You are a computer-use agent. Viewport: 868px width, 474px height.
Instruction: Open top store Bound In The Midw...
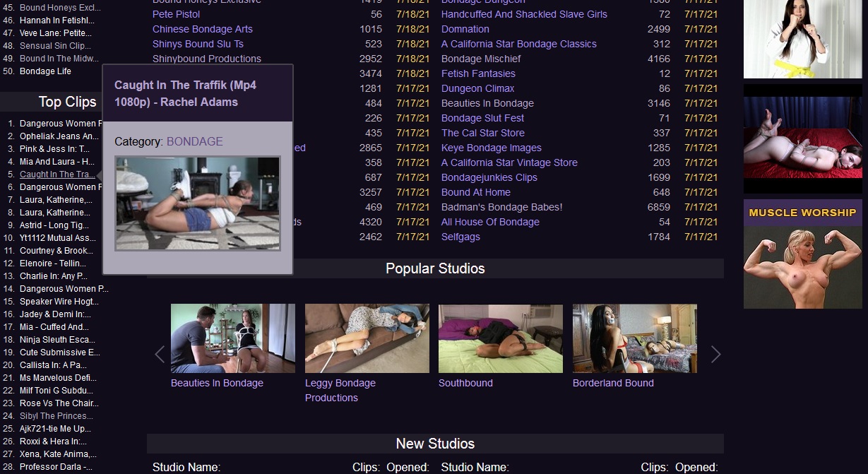click(x=59, y=59)
